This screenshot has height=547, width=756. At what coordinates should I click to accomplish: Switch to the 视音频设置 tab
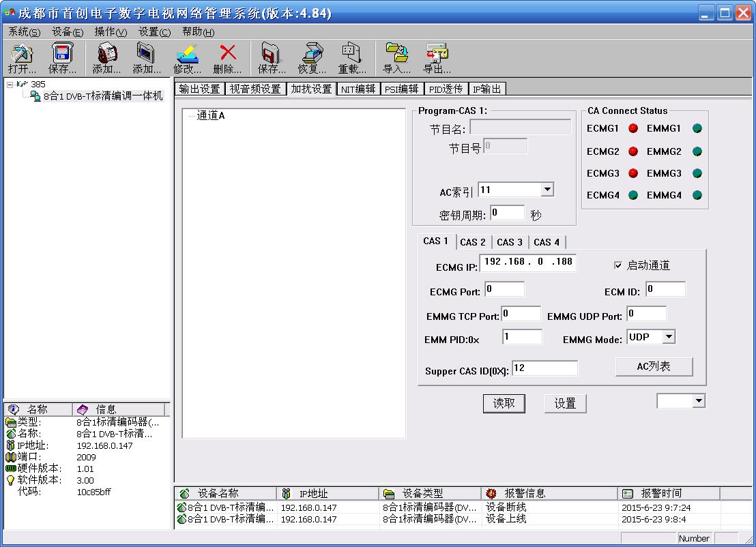pos(255,89)
